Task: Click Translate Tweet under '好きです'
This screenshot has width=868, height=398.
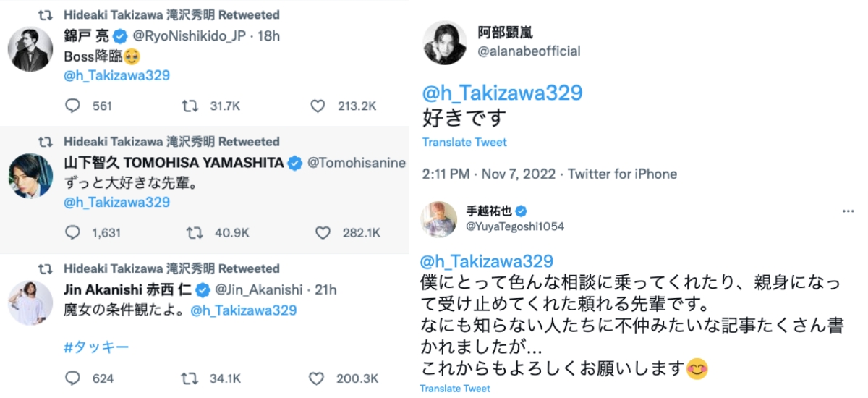Action: pyautogui.click(x=464, y=143)
